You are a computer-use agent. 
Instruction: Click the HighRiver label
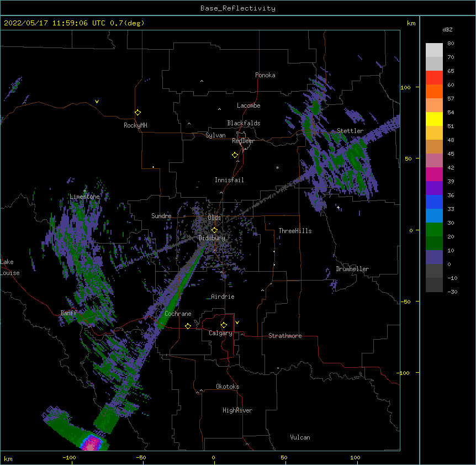click(237, 410)
